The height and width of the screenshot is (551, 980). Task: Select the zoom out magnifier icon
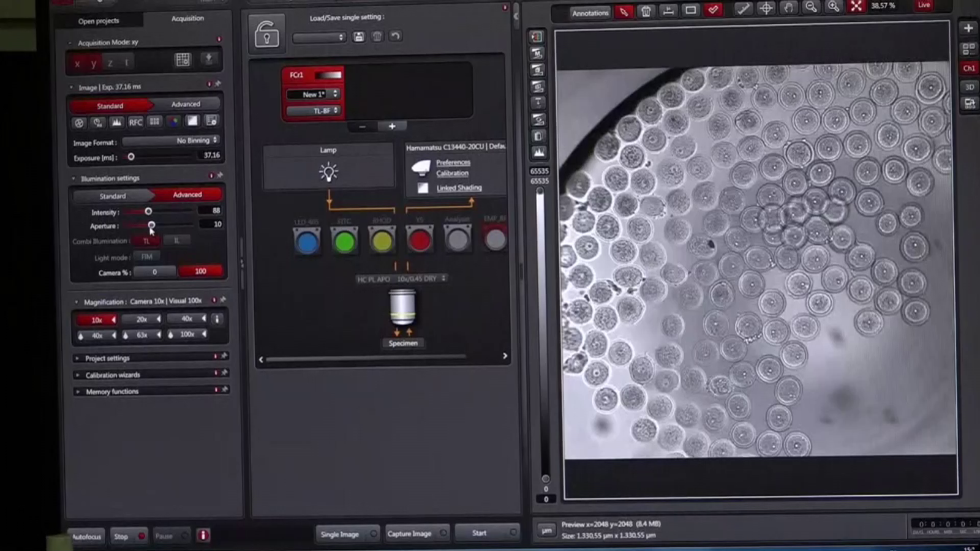click(811, 7)
